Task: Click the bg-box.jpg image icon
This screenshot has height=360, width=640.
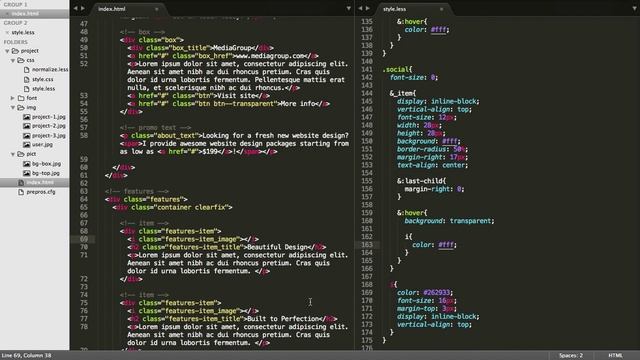Action: (x=27, y=164)
